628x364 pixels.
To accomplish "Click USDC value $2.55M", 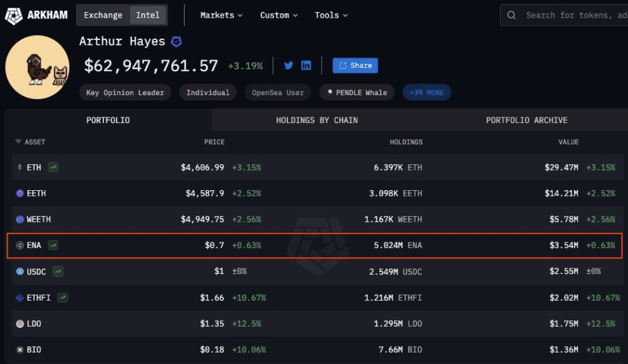I will [564, 271].
